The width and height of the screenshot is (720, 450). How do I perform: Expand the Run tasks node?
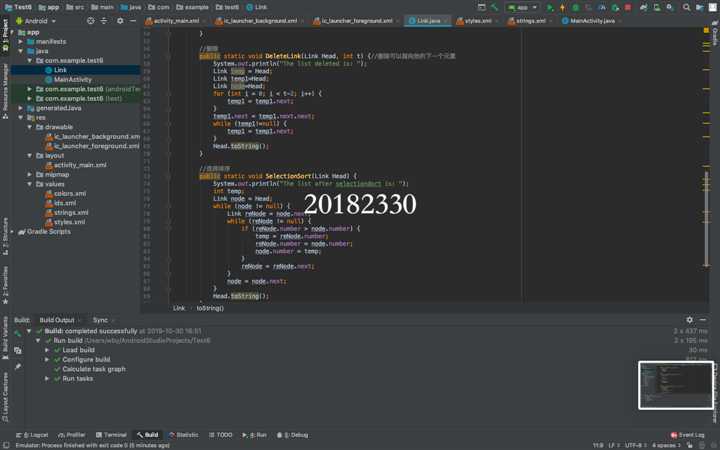(47, 378)
